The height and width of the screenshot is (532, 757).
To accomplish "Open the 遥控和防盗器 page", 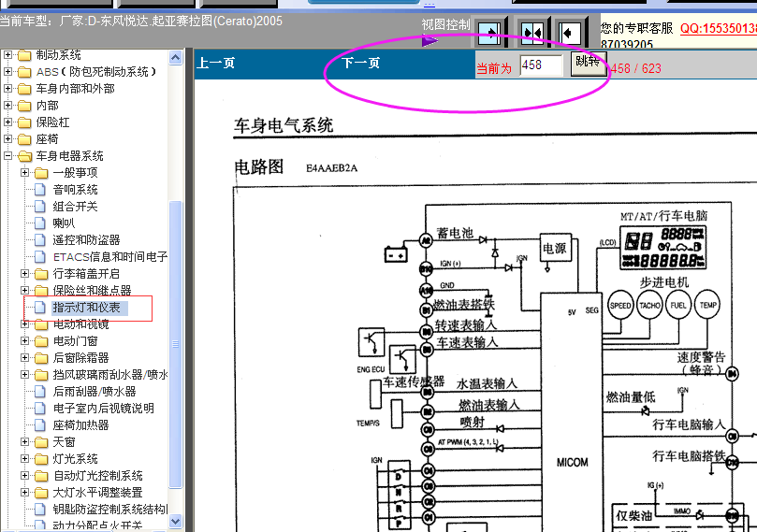I will click(x=86, y=240).
